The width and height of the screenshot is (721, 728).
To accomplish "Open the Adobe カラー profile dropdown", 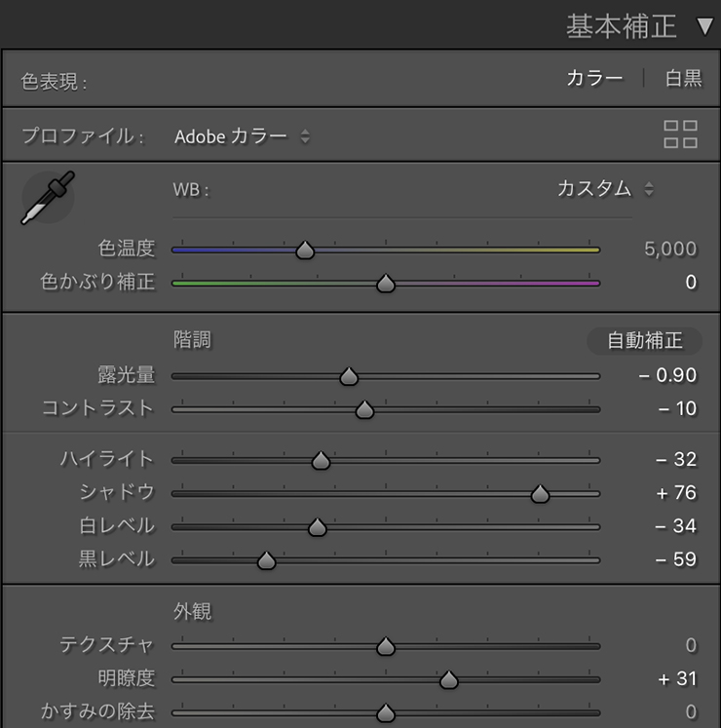I will [x=242, y=136].
